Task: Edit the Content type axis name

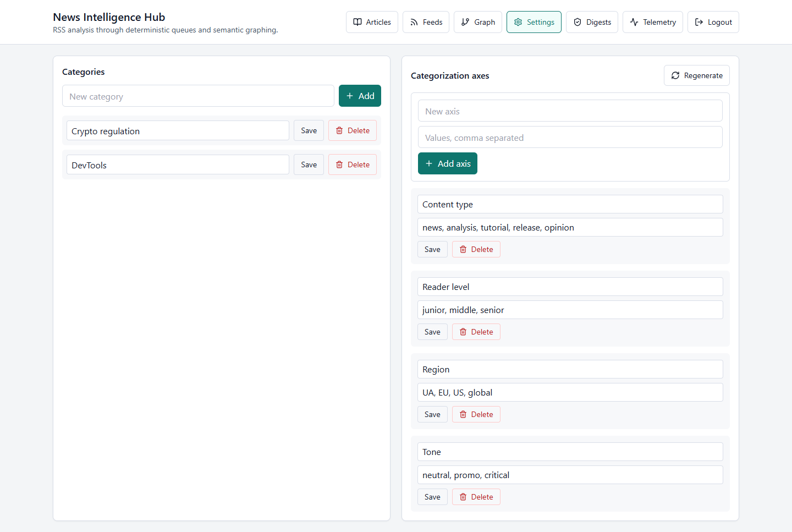Action: (570, 204)
